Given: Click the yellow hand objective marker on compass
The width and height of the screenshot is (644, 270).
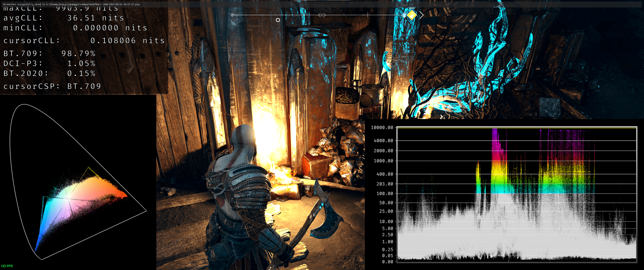Looking at the screenshot, I should point(412,15).
